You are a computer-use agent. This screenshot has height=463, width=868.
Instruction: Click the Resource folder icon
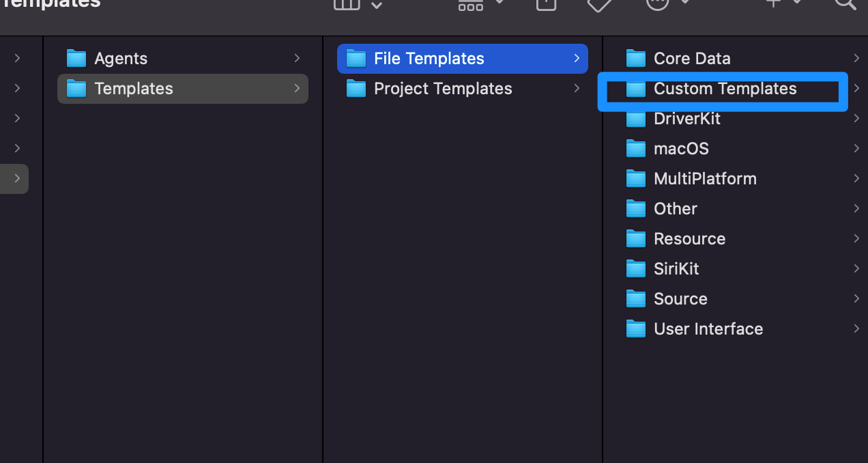pos(636,239)
